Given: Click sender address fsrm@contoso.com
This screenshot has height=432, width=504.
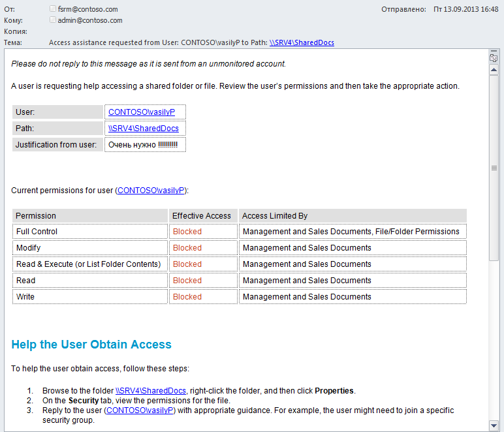Looking at the screenshot, I should pyautogui.click(x=87, y=9).
